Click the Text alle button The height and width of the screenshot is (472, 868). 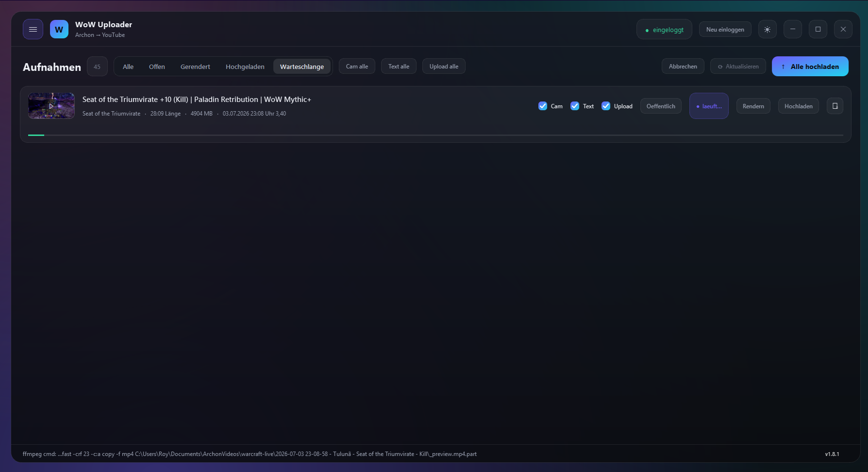(x=399, y=67)
